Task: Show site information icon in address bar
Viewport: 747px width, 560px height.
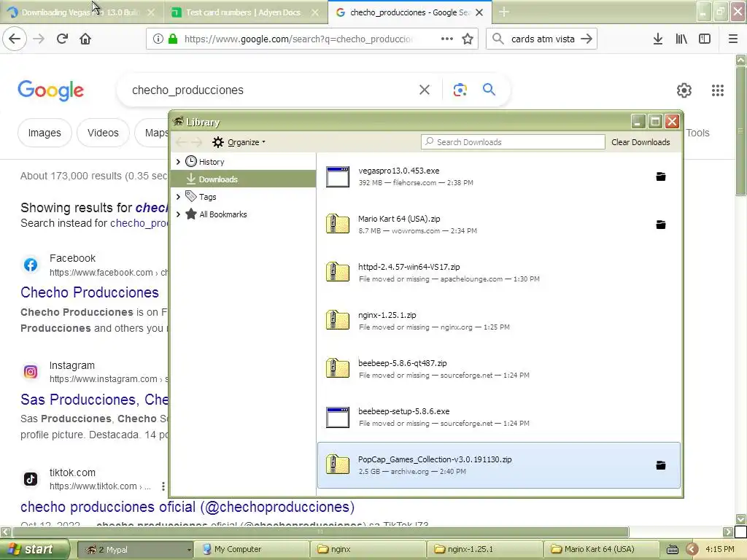Action: [x=158, y=39]
